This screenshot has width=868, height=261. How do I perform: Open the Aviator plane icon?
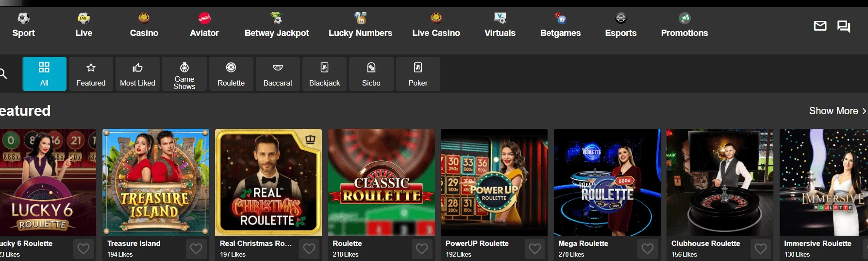tap(204, 18)
